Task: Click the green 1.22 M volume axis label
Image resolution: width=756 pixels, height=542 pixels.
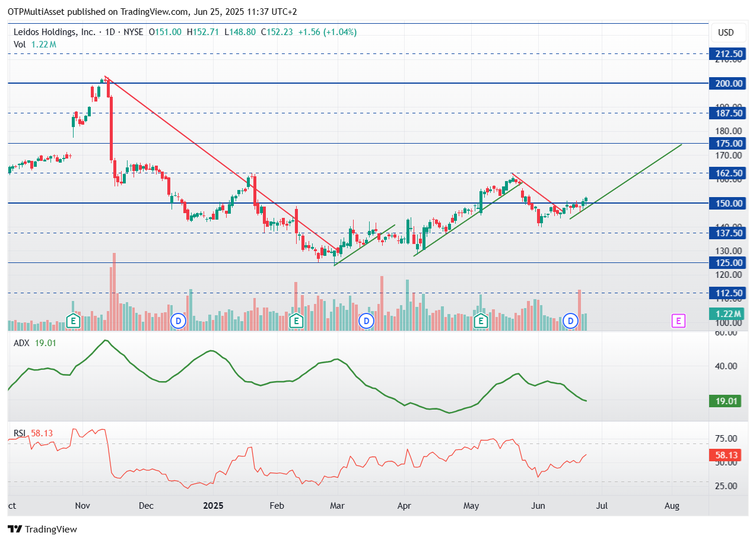Action: coord(726,314)
